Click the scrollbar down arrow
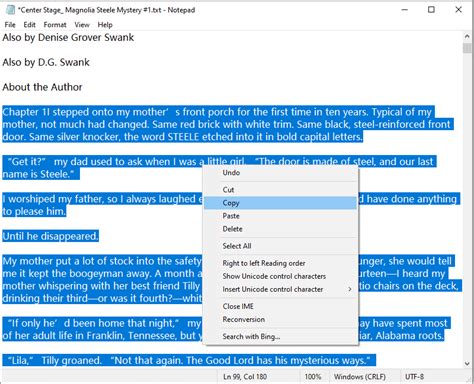 (467, 364)
